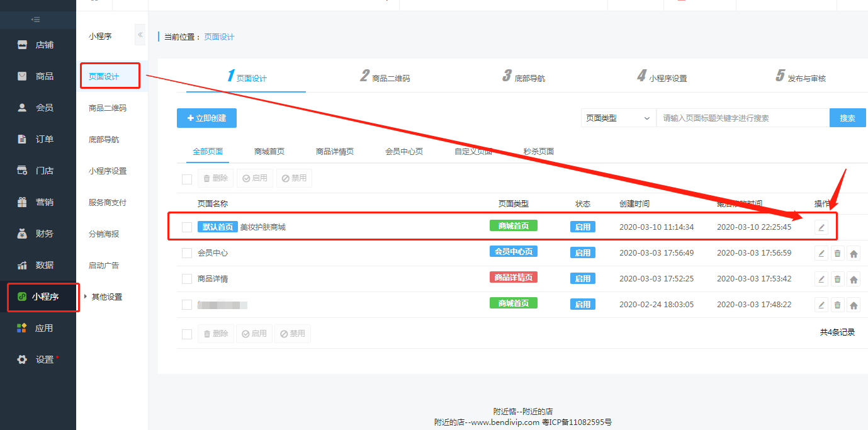This screenshot has width=868, height=430.
Task: Click the 页面设计 breadcrumb link
Action: [219, 37]
